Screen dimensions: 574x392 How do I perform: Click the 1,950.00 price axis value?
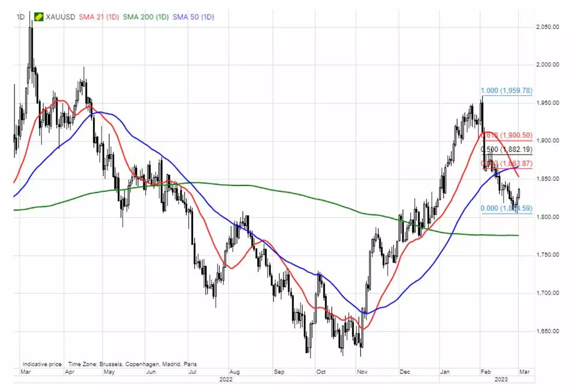pyautogui.click(x=547, y=103)
